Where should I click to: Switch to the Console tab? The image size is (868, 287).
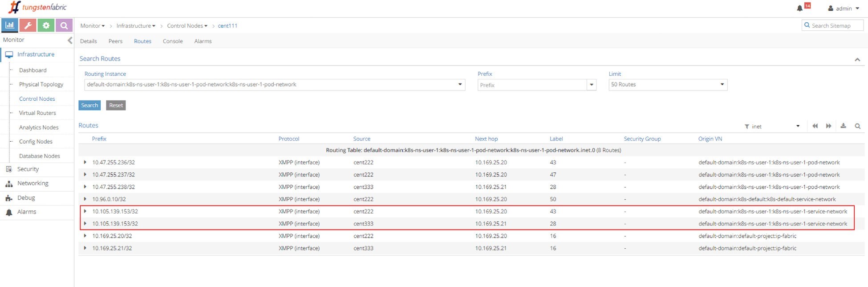click(173, 41)
